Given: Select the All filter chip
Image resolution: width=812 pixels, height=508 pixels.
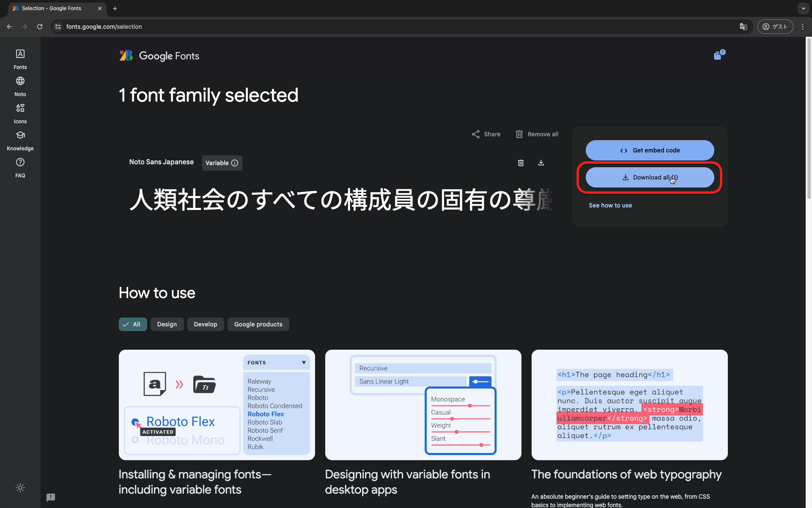Looking at the screenshot, I should pos(133,324).
